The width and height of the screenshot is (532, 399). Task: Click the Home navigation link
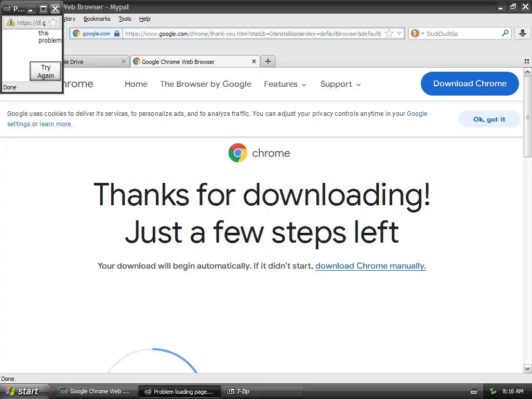coord(136,84)
